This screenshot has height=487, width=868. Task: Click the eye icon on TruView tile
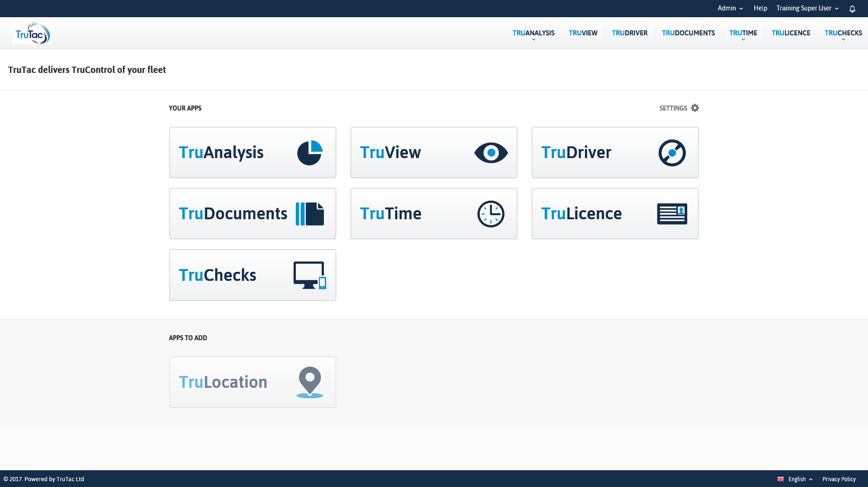tap(491, 152)
